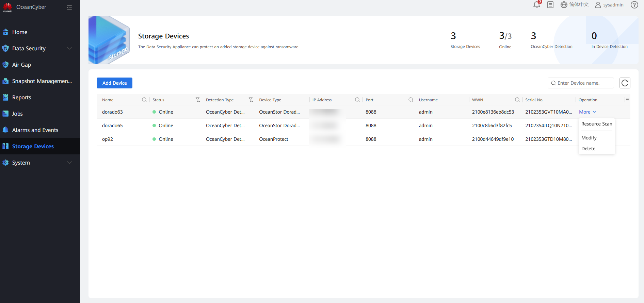This screenshot has height=303, width=644.
Task: Open the help question mark icon
Action: point(634,5)
